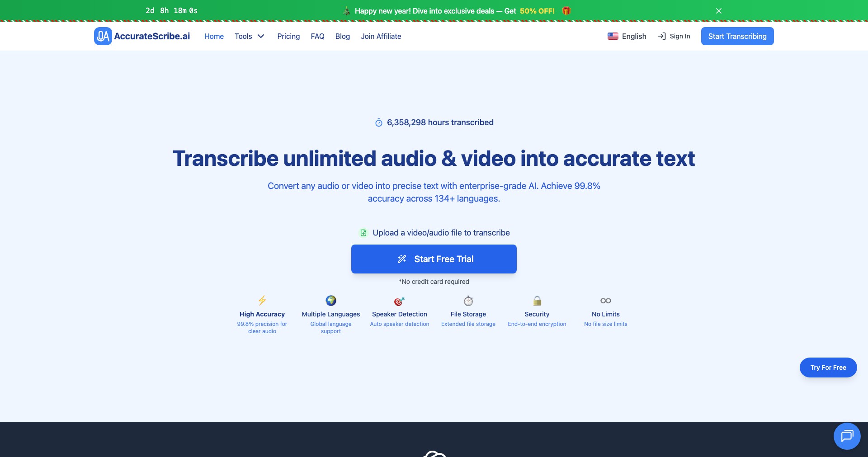
Task: Click the main 'Transcribe unlimited audio' headline
Action: 434,159
